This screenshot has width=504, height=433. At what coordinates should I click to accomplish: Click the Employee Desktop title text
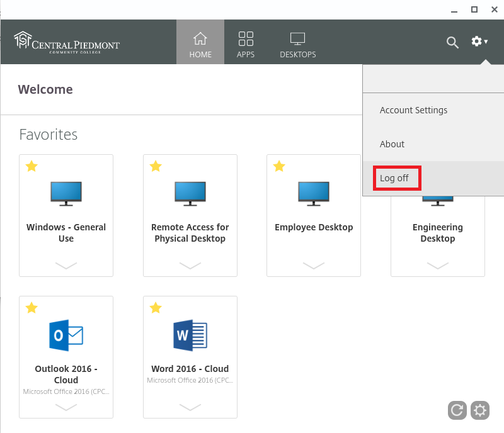click(314, 227)
